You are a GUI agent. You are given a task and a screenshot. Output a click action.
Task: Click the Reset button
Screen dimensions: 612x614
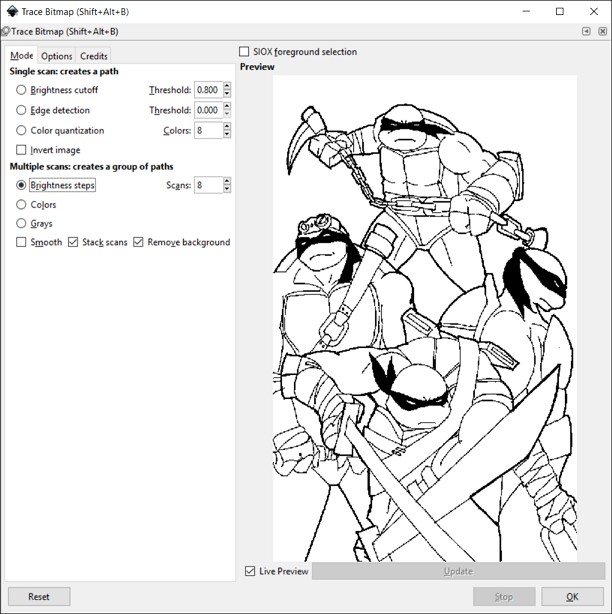pos(39,597)
